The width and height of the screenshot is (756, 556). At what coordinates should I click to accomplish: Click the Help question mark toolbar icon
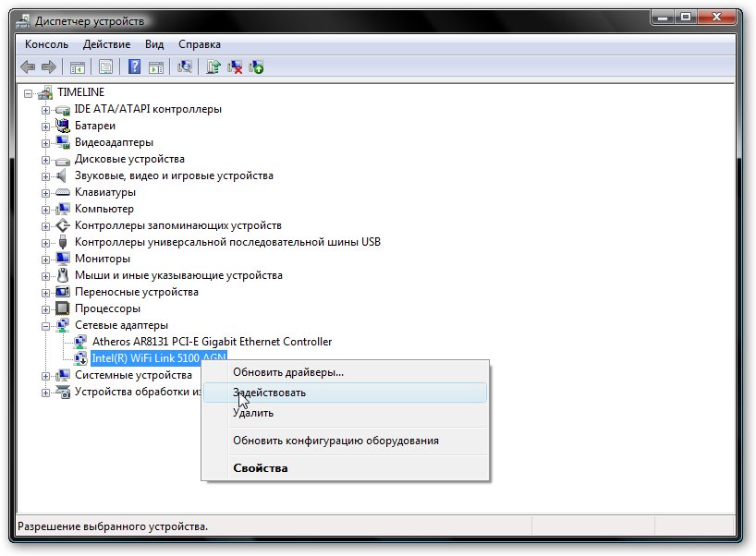pyautogui.click(x=135, y=66)
